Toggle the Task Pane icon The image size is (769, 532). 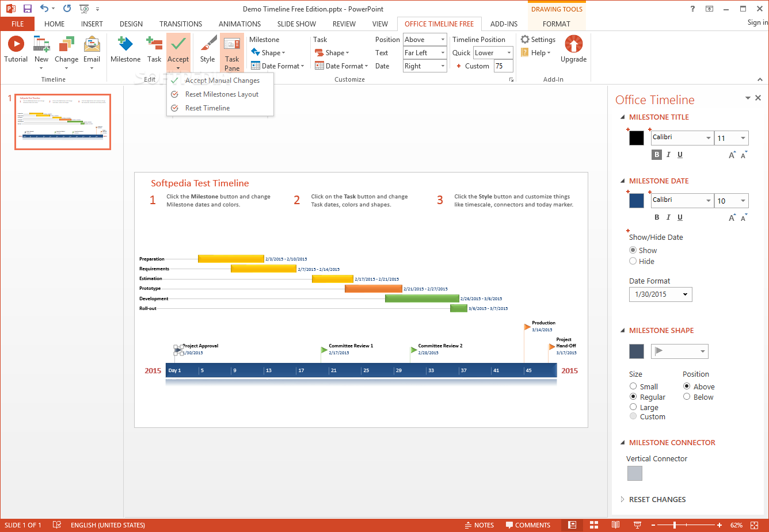tap(232, 44)
